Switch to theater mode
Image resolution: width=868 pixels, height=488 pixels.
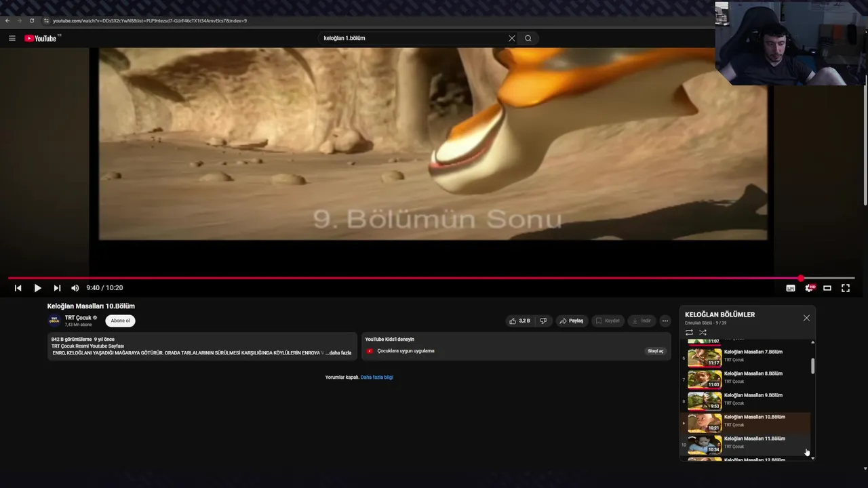click(x=827, y=288)
